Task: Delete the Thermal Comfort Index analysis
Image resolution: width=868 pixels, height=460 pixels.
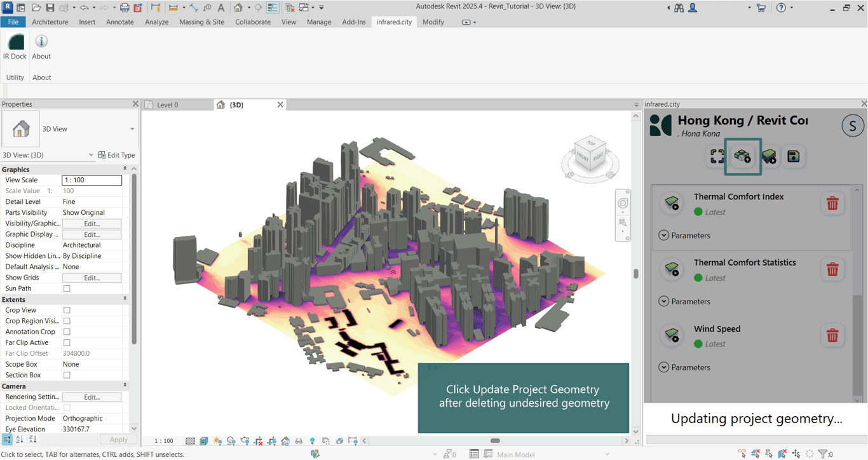Action: click(x=832, y=204)
